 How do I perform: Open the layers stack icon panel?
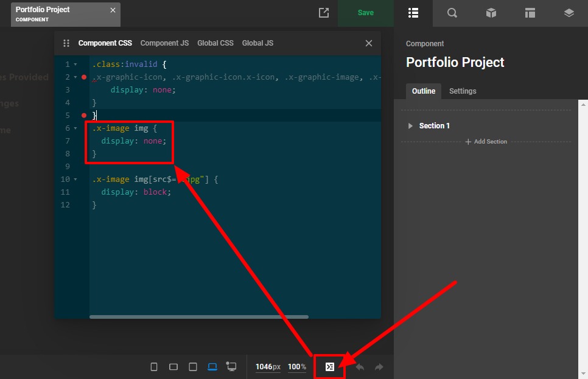569,13
